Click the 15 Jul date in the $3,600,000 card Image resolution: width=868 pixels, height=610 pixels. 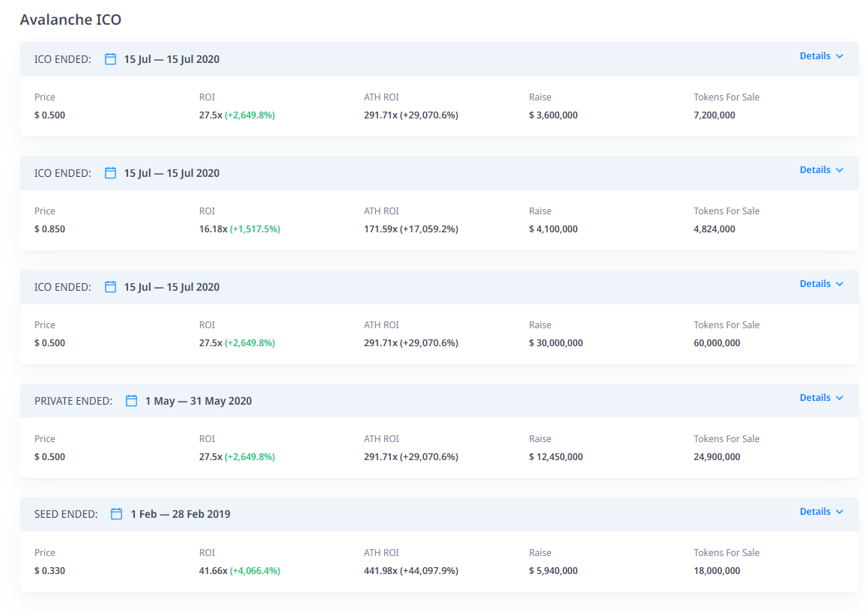click(172, 59)
